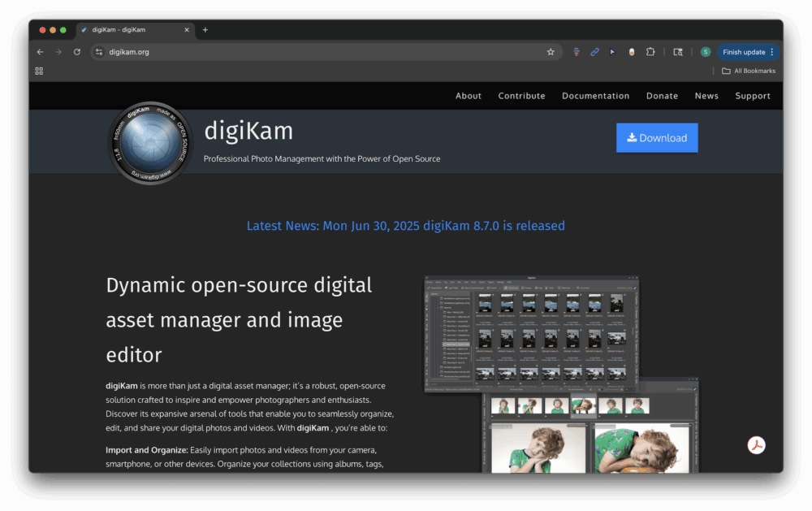
Task: Click the site information icon in address bar
Action: pyautogui.click(x=101, y=51)
